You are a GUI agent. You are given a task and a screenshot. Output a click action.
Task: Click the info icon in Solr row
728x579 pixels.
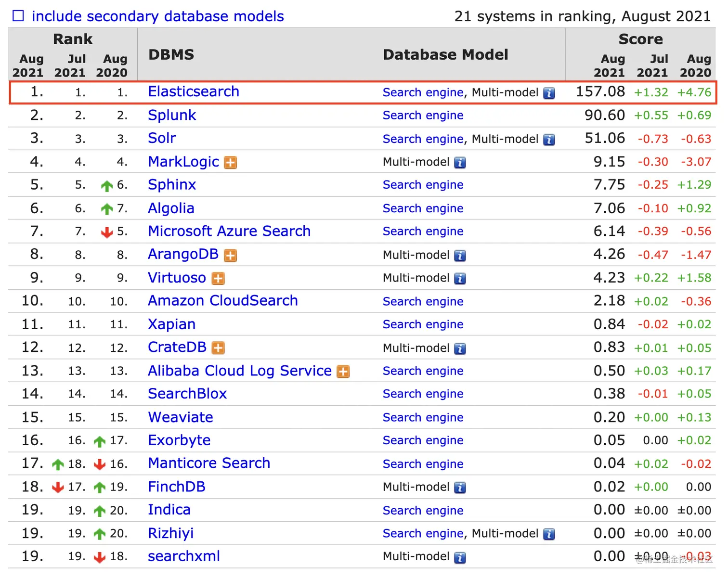(549, 140)
